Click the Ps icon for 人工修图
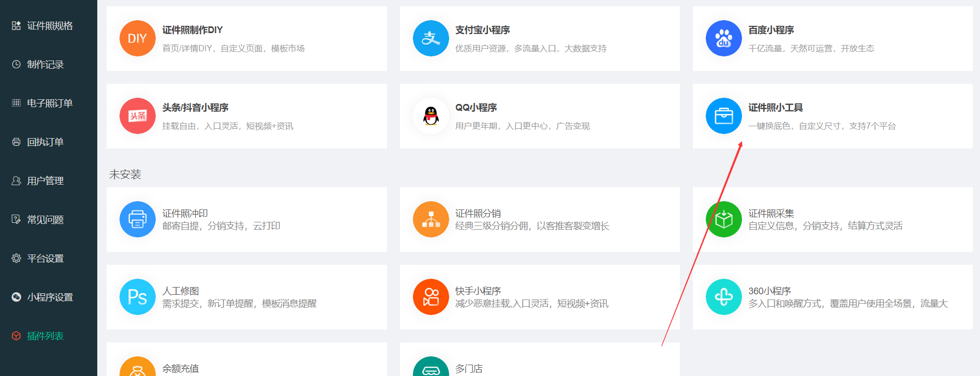The width and height of the screenshot is (980, 376). 138,297
